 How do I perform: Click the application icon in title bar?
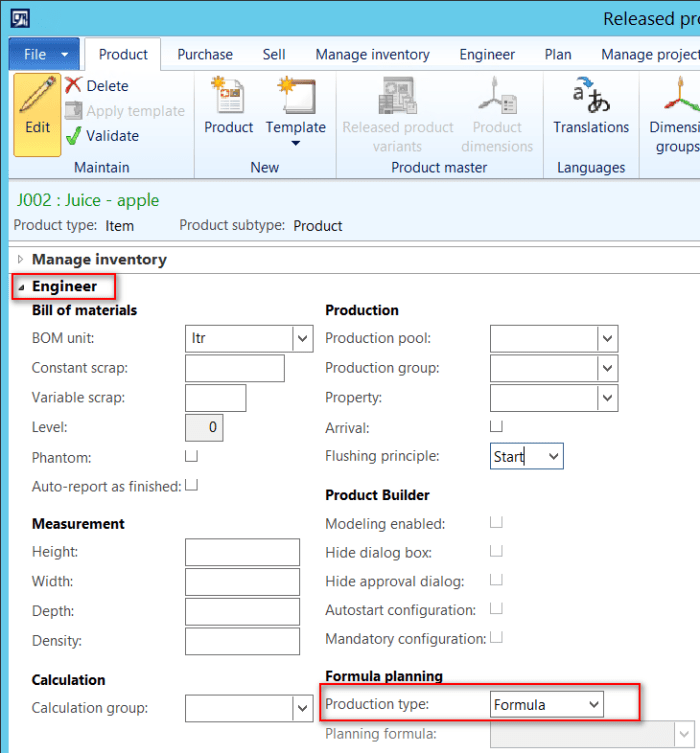point(20,19)
